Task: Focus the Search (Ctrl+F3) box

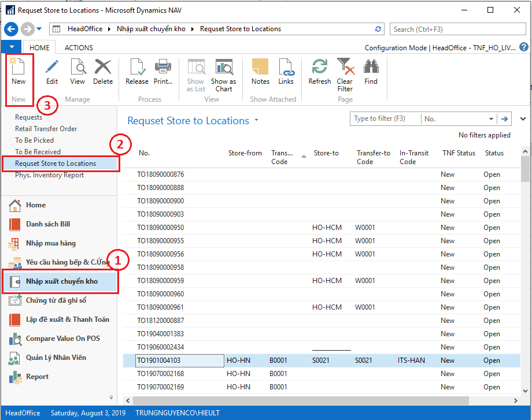Action: click(x=458, y=29)
